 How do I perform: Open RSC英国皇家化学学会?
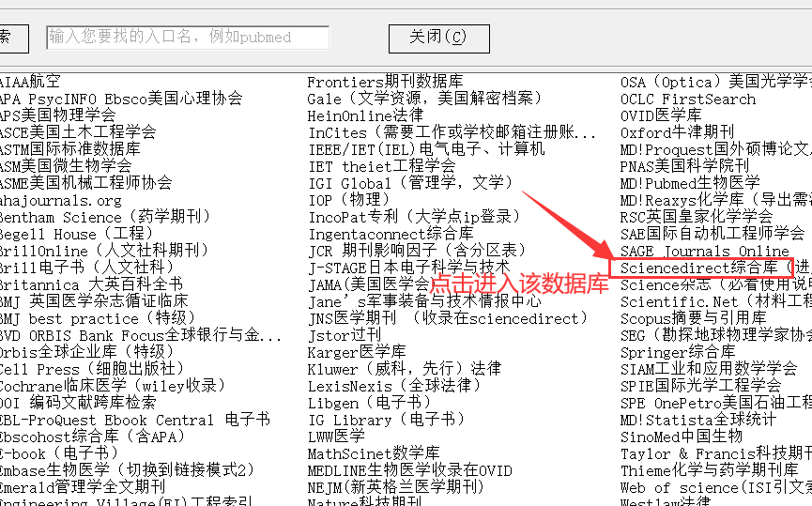coord(697,217)
